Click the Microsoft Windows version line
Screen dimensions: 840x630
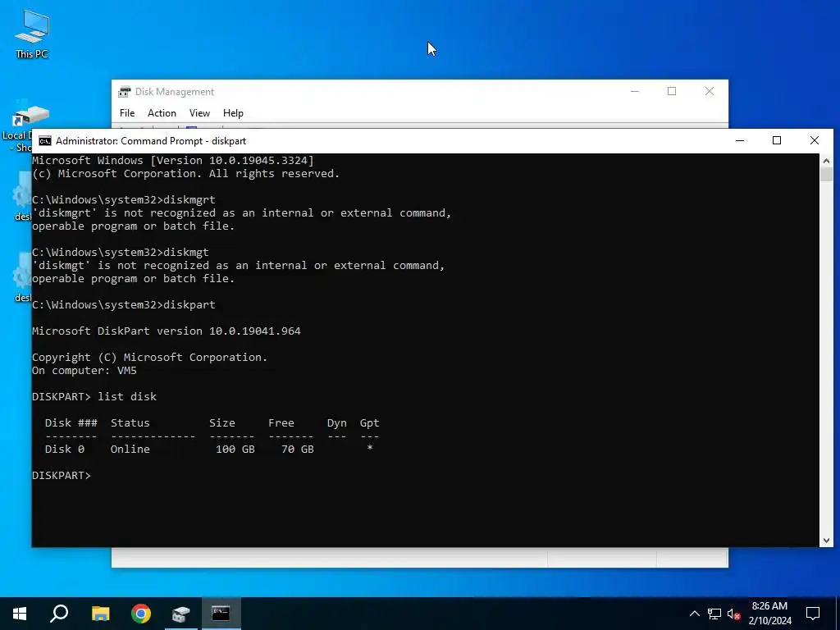[172, 160]
